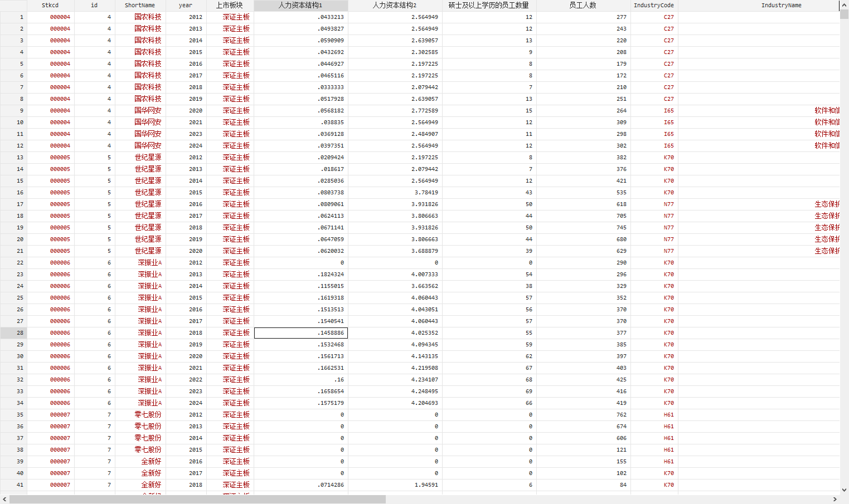Click the vertical scrollbar down arrow

pos(844,490)
